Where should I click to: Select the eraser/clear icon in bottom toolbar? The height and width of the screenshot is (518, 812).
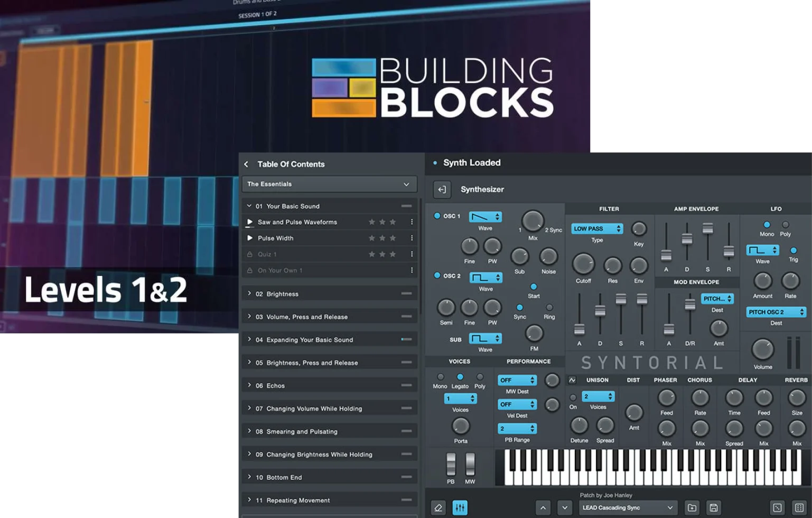point(438,507)
